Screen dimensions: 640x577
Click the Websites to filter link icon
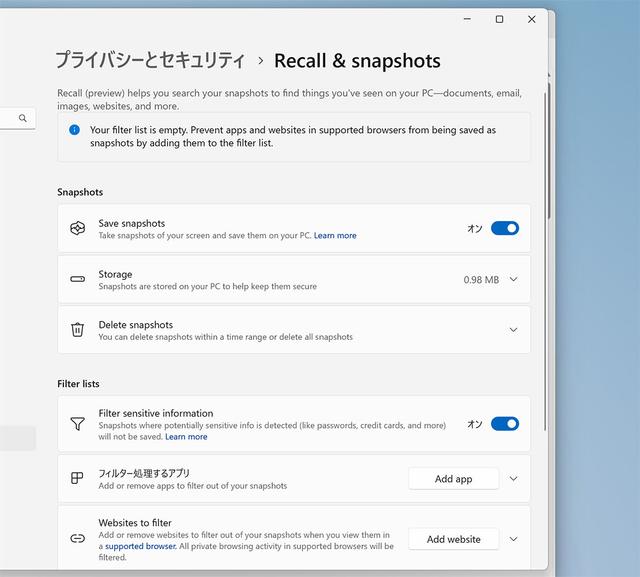(x=78, y=539)
